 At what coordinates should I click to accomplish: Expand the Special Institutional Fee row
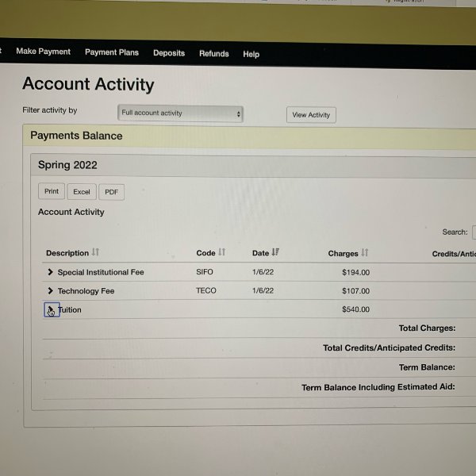51,272
